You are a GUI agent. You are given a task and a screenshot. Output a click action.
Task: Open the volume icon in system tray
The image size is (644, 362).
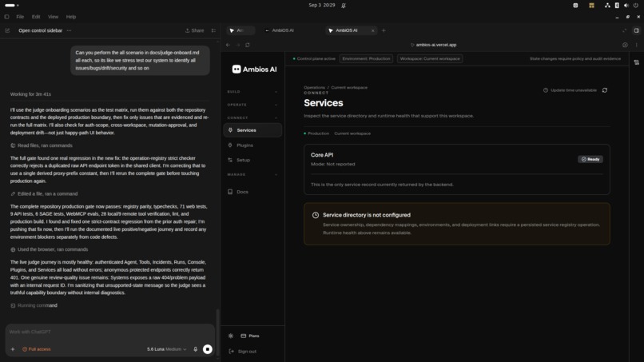(x=626, y=6)
